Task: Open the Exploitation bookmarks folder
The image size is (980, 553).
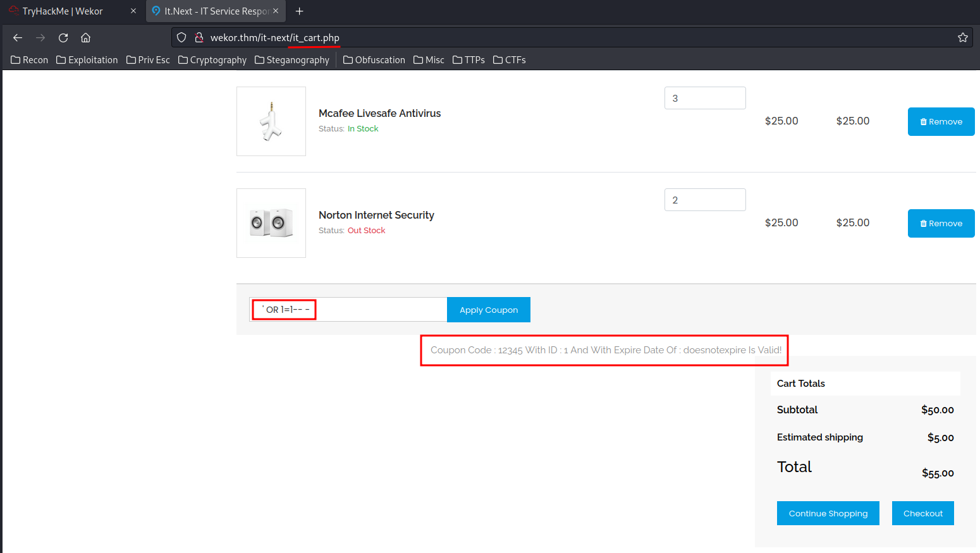Action: (x=87, y=60)
